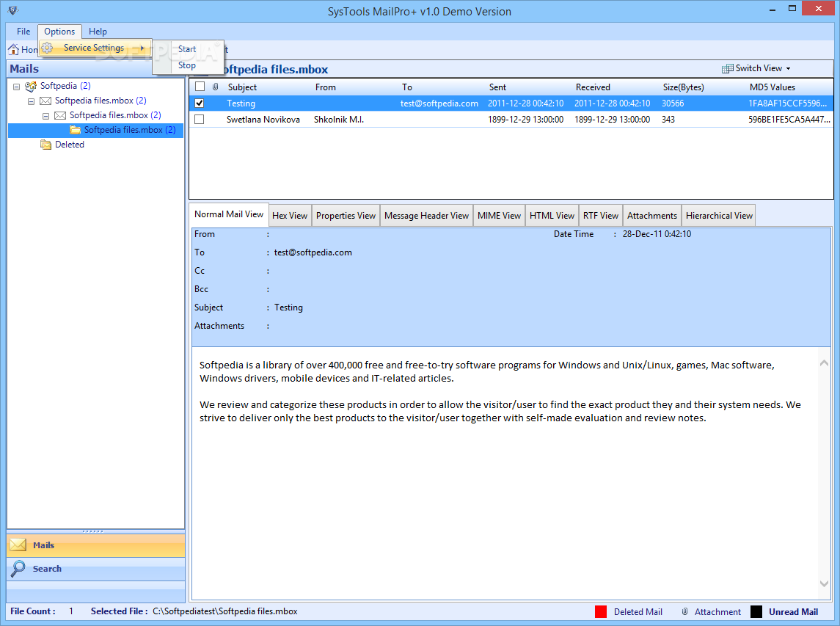Click the Home toolbar icon
This screenshot has height=626, width=840.
tap(13, 49)
